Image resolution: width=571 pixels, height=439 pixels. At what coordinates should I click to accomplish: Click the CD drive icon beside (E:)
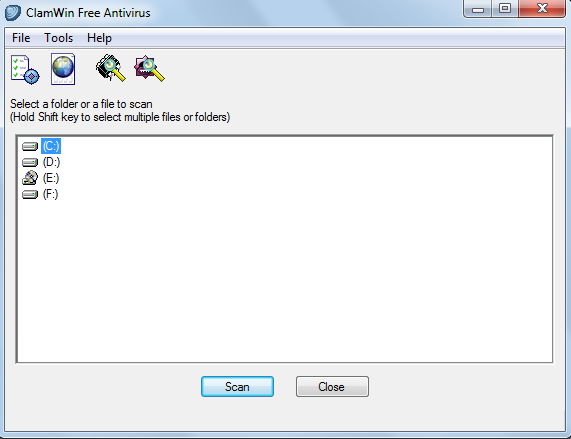[x=30, y=178]
